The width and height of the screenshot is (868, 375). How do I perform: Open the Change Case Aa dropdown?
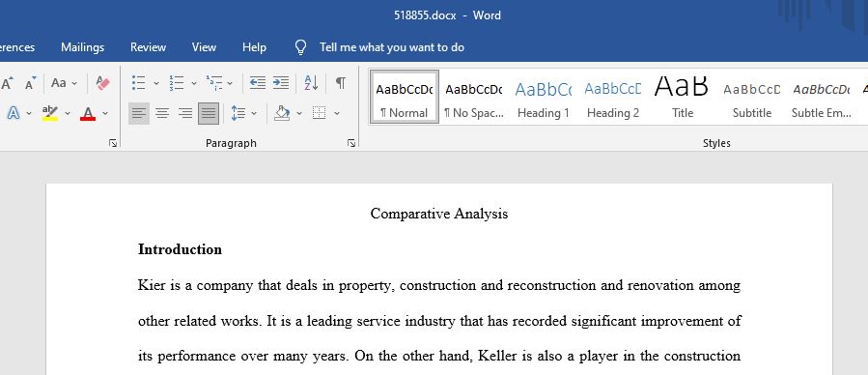[x=65, y=83]
